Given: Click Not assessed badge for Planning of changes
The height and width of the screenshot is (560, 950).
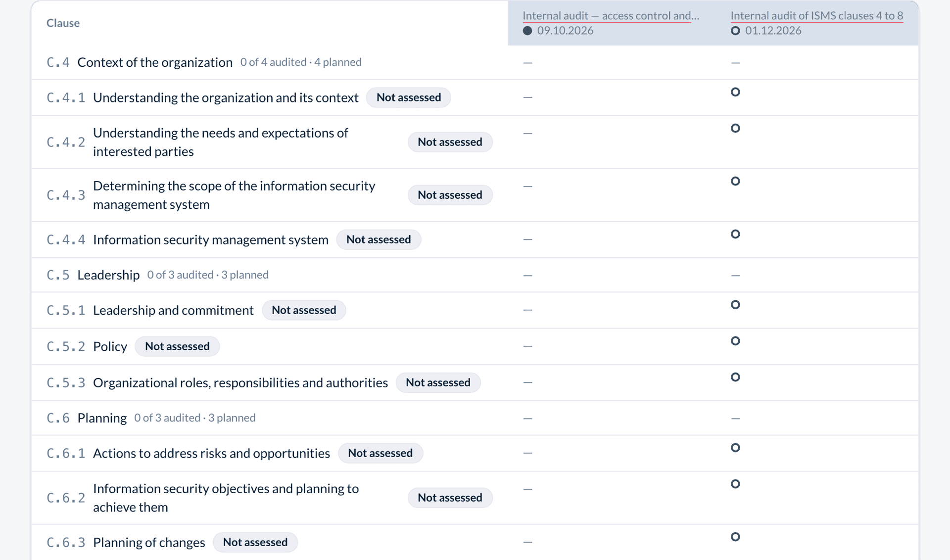Looking at the screenshot, I should point(255,542).
